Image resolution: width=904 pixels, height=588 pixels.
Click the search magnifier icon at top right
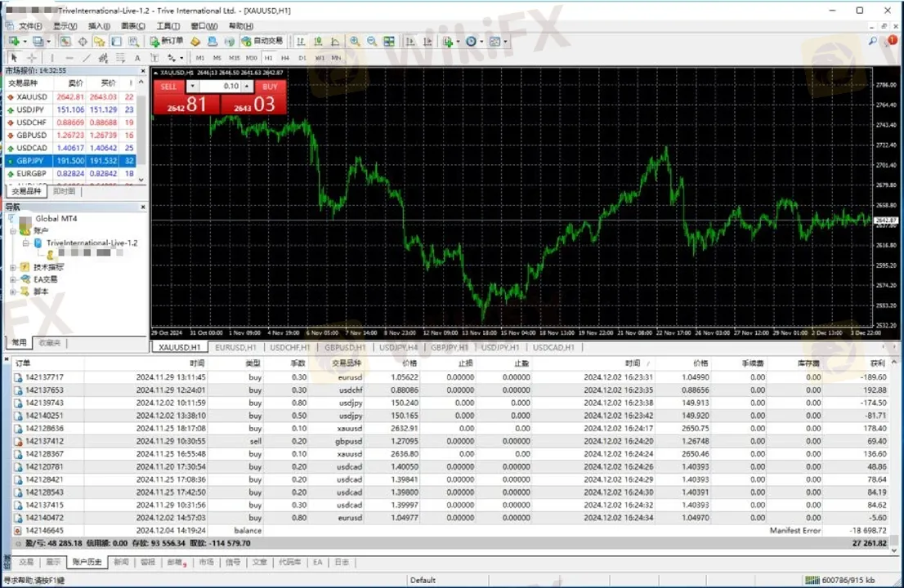(x=872, y=41)
